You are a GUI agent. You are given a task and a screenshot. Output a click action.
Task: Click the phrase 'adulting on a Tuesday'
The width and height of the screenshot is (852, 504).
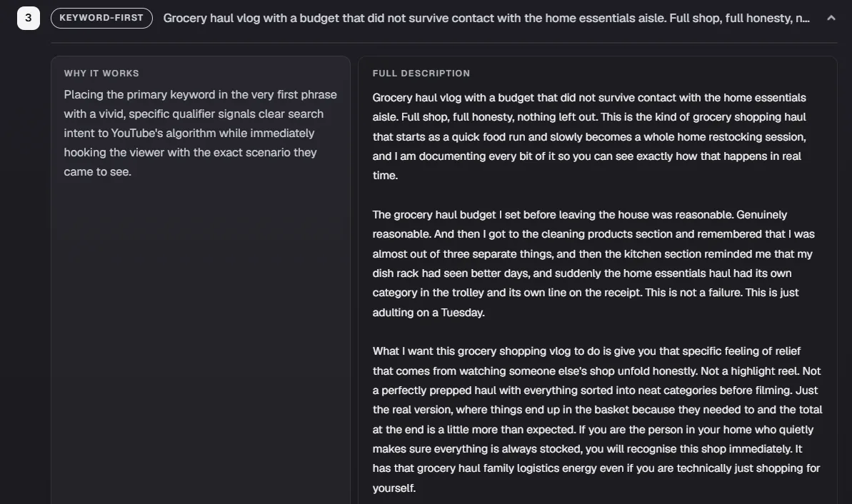(x=427, y=312)
